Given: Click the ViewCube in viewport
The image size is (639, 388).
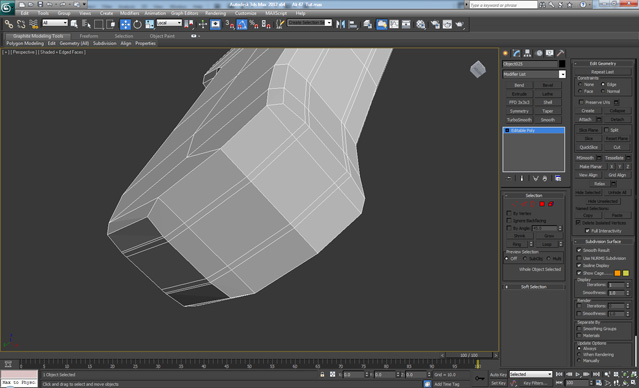Looking at the screenshot, I should click(478, 69).
